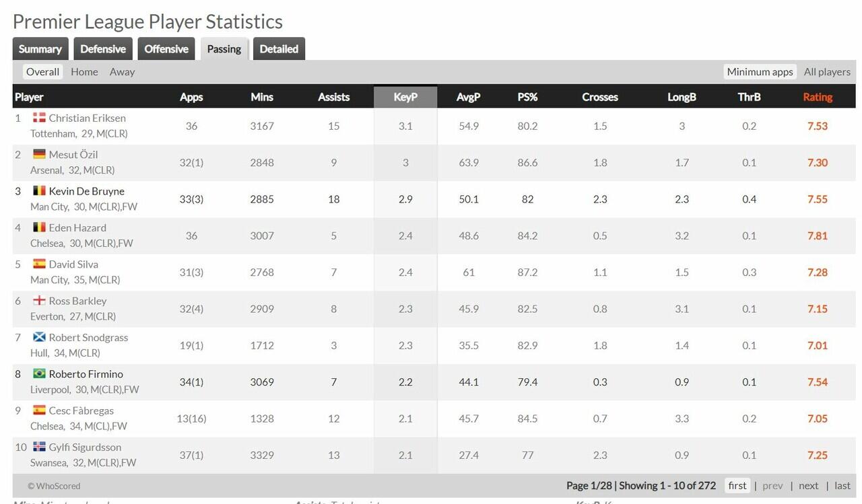Image resolution: width=862 pixels, height=504 pixels.
Task: Go to next page of results
Action: [x=808, y=485]
